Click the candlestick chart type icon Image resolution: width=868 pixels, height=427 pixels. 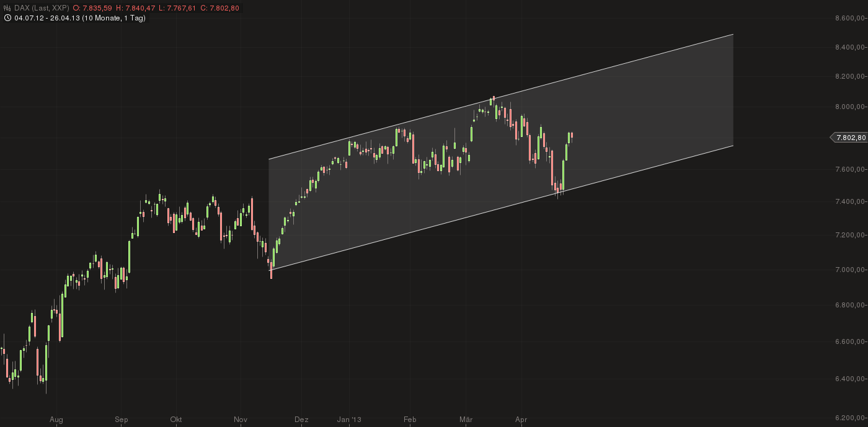[7, 8]
